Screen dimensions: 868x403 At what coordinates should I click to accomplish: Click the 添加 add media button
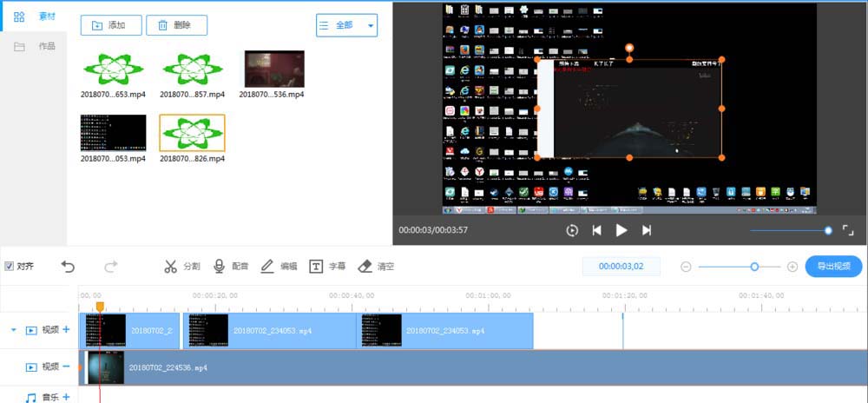pyautogui.click(x=110, y=25)
